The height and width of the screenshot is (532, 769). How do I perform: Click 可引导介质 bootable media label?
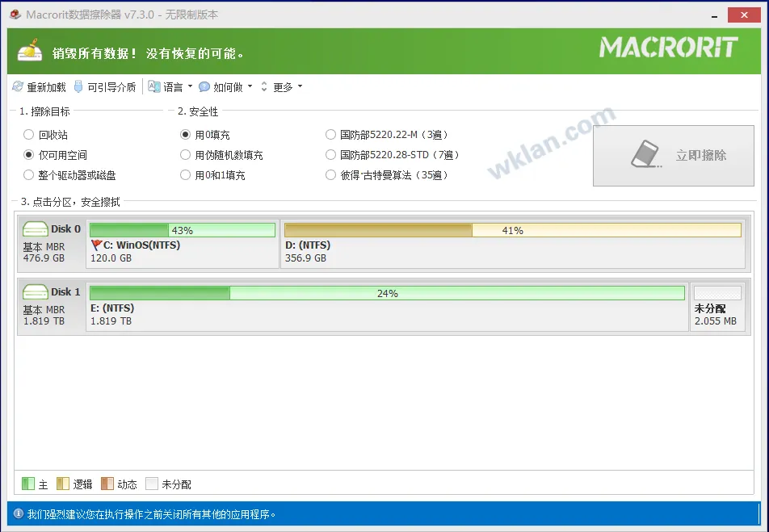(x=111, y=87)
